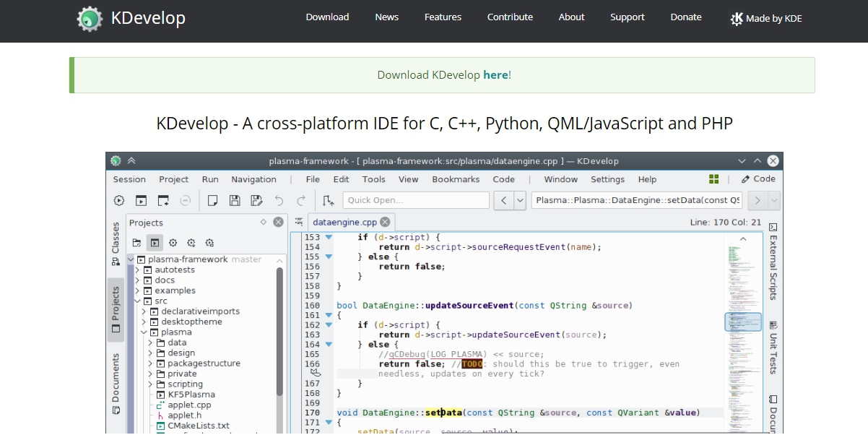Open the Tools menu
The width and height of the screenshot is (868, 435).
pos(373,179)
